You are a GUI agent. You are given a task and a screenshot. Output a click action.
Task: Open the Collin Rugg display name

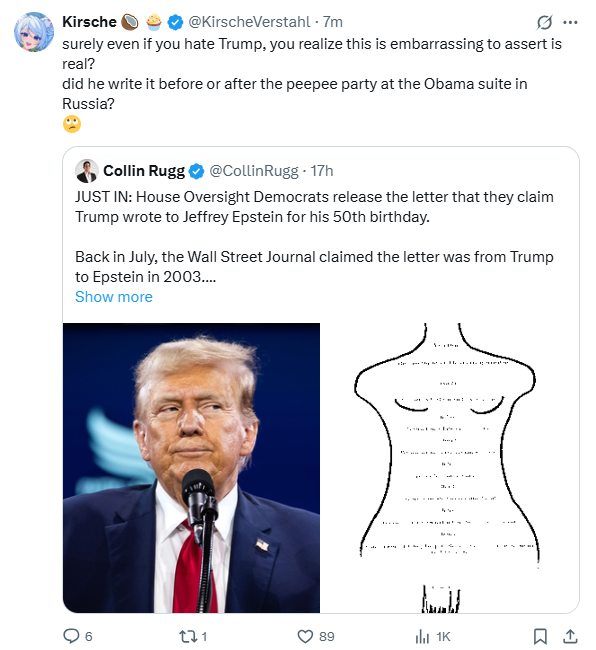tap(144, 171)
